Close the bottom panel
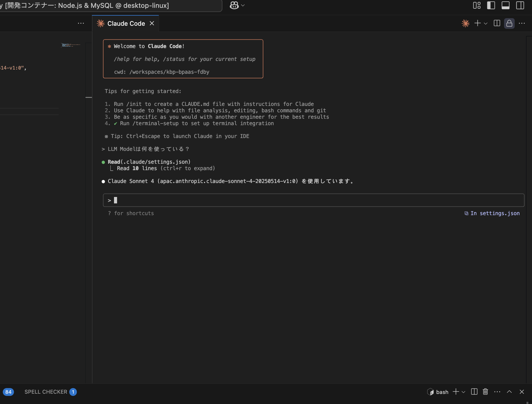The width and height of the screenshot is (532, 404). [x=522, y=392]
